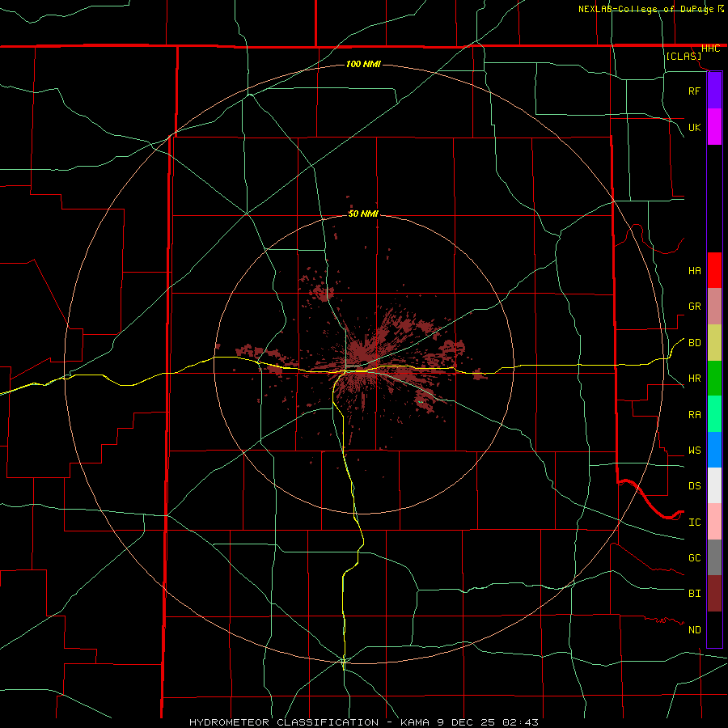Click the GR legend label
Viewport: 728px width, 728px height.
click(x=694, y=307)
